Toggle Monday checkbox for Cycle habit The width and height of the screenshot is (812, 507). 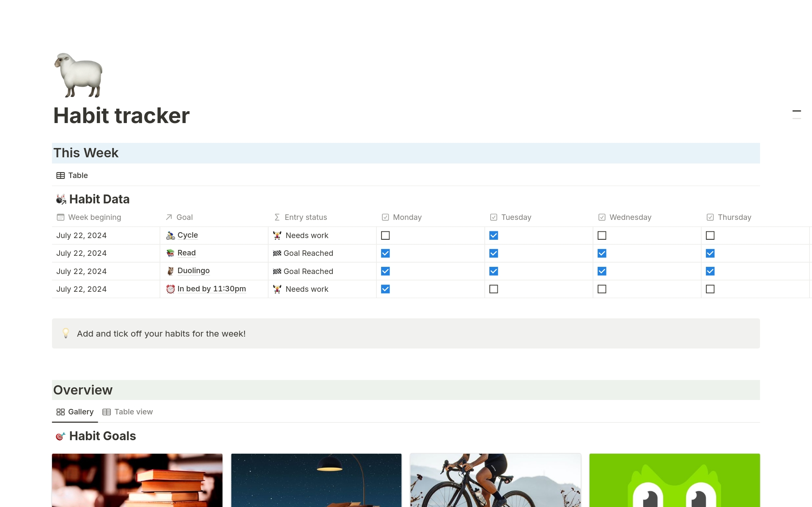tap(385, 235)
